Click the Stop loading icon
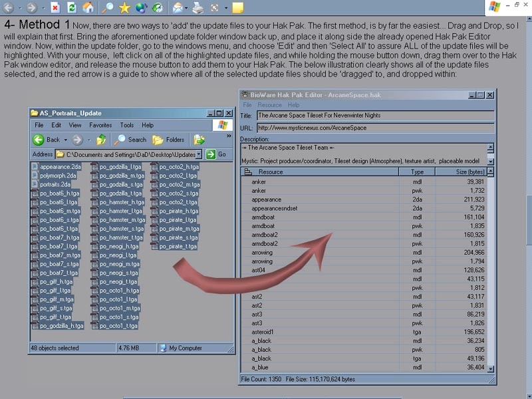The height and width of the screenshot is (399, 532). click(55, 8)
